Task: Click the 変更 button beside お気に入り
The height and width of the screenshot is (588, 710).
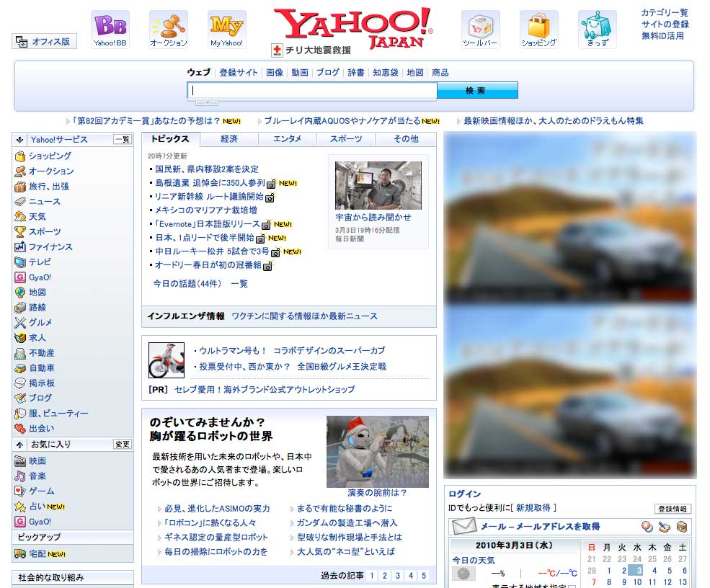Action: point(123,445)
